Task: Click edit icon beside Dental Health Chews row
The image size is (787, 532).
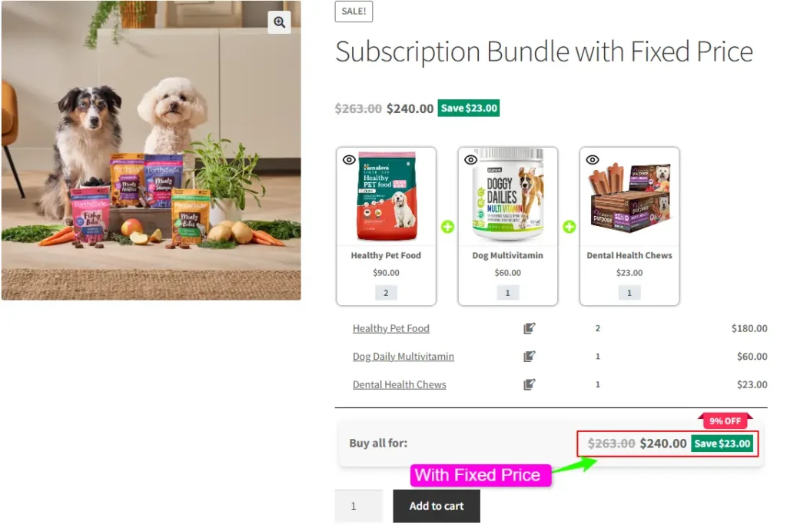Action: coord(529,384)
